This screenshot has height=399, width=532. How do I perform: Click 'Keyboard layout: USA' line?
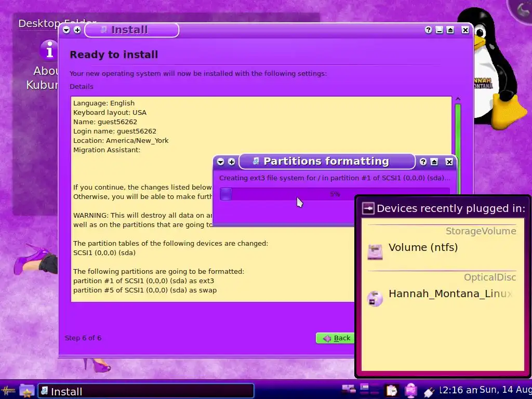pyautogui.click(x=110, y=112)
